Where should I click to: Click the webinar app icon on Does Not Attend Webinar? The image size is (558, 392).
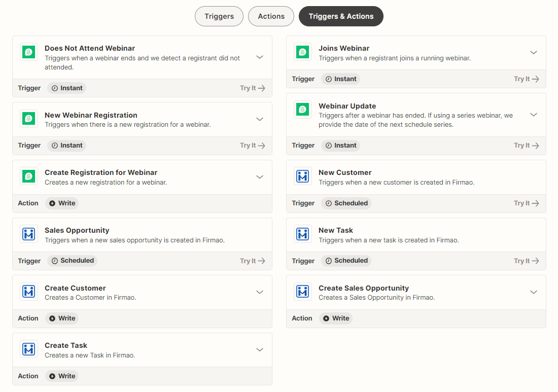[x=28, y=52]
